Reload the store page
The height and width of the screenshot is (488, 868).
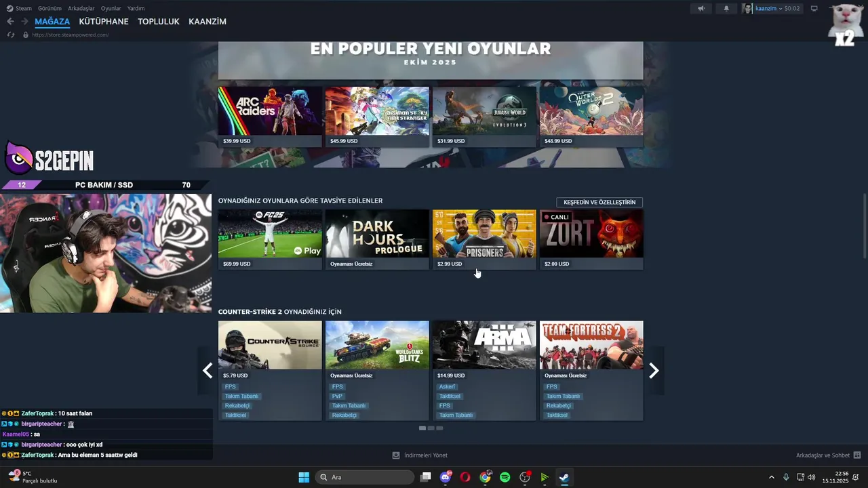click(x=11, y=35)
